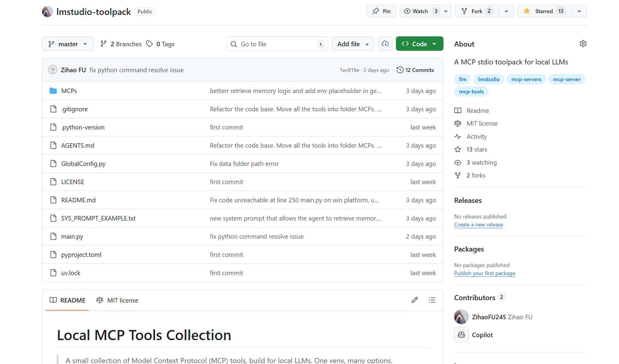Open AGENTS.md file
The width and height of the screenshot is (619, 364).
[x=78, y=145]
